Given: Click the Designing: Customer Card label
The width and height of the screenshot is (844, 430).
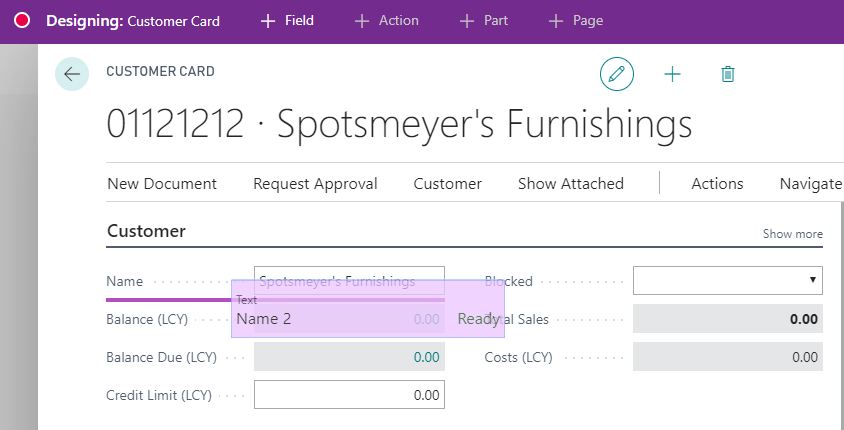Looking at the screenshot, I should pos(133,21).
